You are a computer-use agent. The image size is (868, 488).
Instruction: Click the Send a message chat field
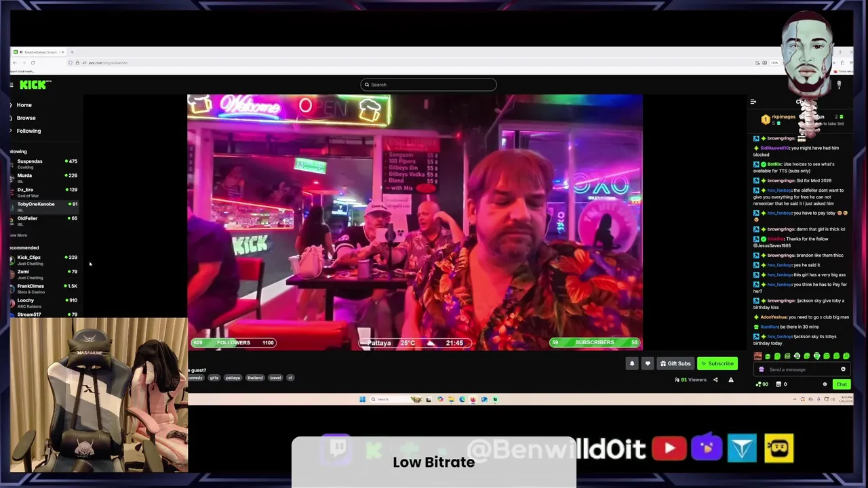click(x=803, y=369)
